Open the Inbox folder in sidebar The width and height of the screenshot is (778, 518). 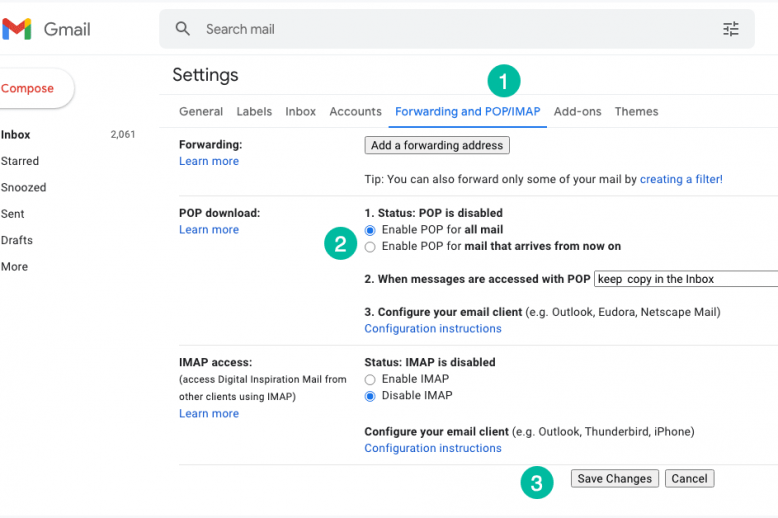[16, 135]
